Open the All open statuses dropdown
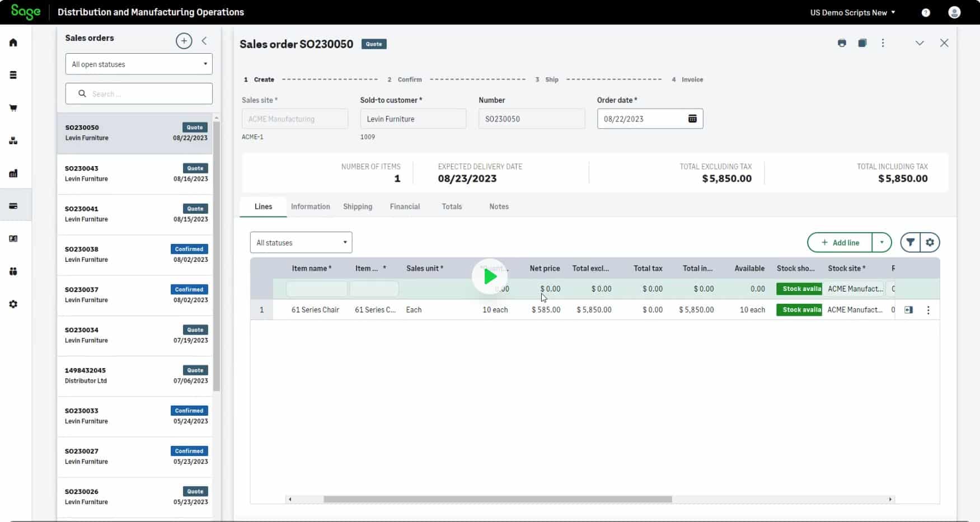This screenshot has height=522, width=980. tap(139, 64)
